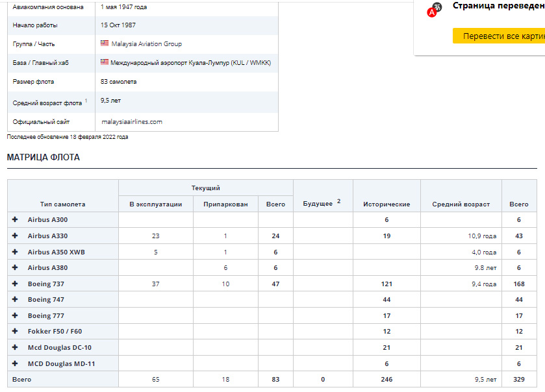Click the Boeing 737 current total 47

click(x=275, y=284)
